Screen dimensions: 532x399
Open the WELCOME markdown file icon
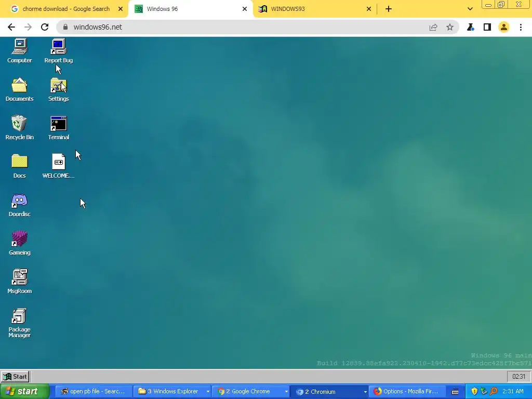[58, 166]
